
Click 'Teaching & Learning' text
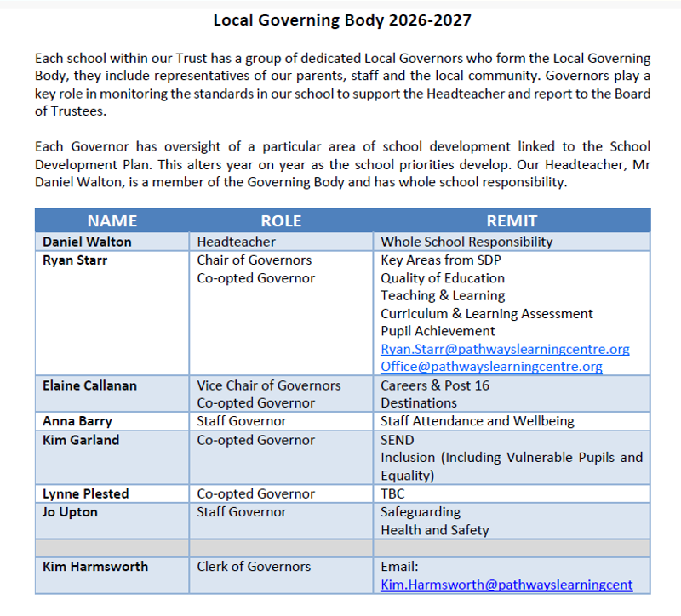point(443,295)
